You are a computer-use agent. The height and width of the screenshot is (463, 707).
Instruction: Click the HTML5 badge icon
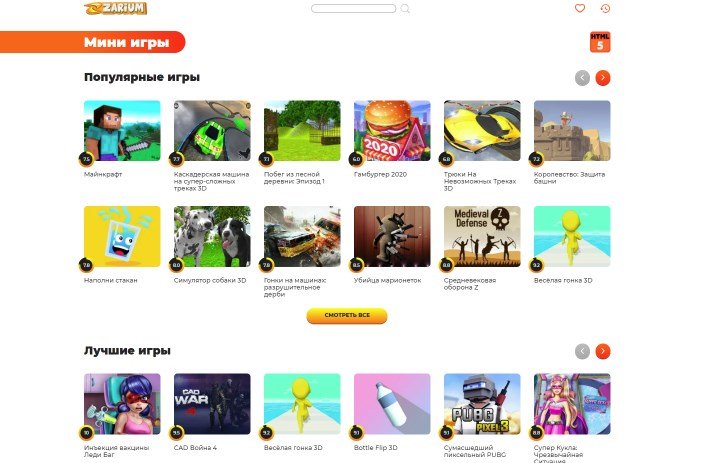coord(600,41)
